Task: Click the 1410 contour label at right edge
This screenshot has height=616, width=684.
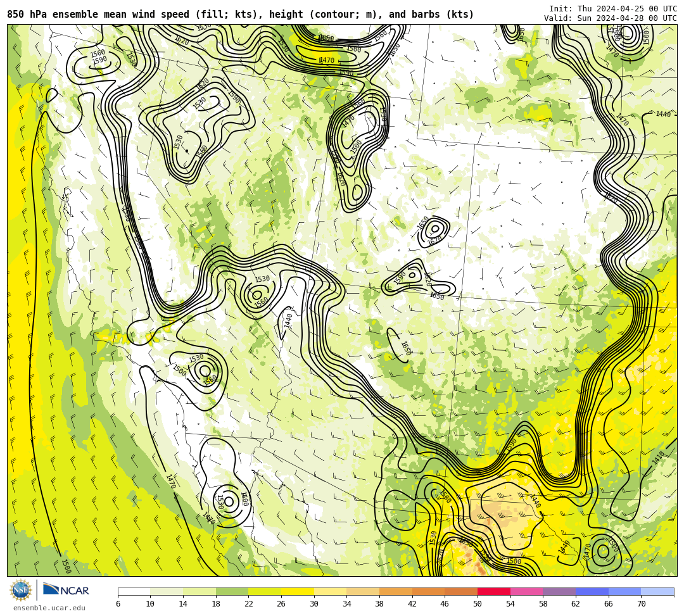Action: point(658,458)
